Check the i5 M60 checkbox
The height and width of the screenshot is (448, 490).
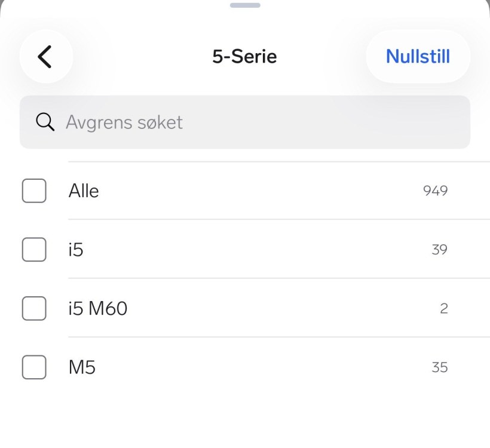tap(34, 308)
